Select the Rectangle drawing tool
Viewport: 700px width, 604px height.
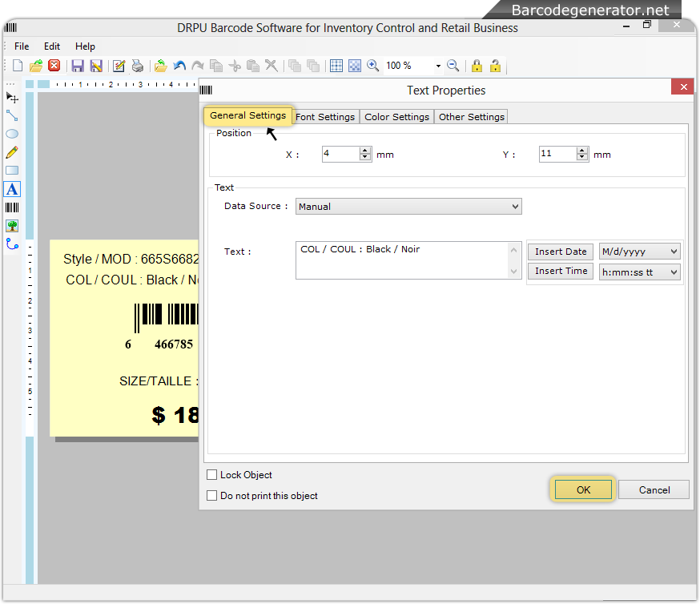coord(12,171)
